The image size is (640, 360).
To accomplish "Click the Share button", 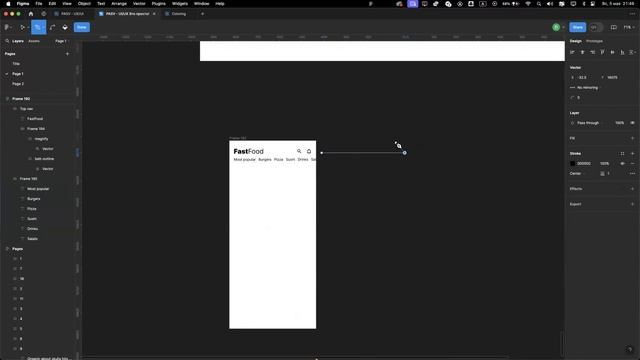I will pos(578,27).
